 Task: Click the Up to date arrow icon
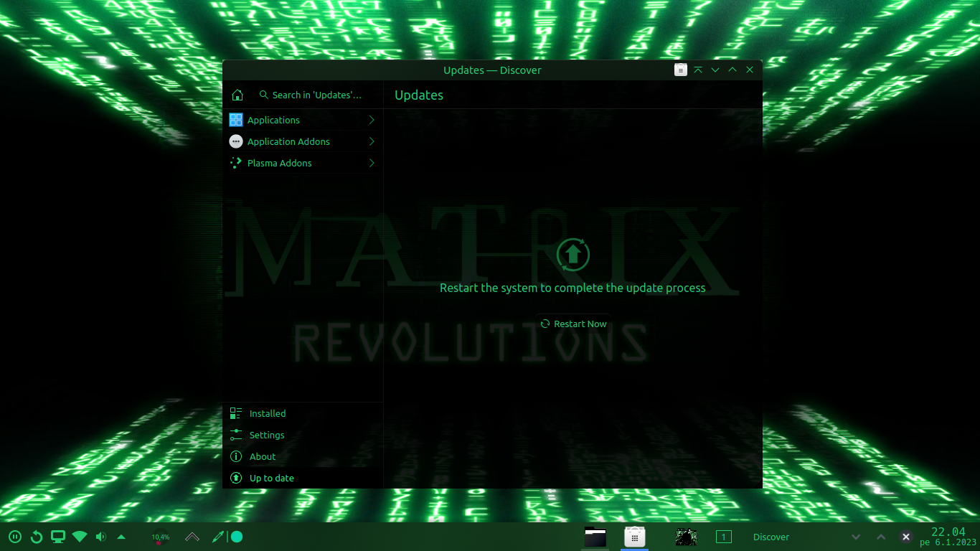[x=236, y=478]
